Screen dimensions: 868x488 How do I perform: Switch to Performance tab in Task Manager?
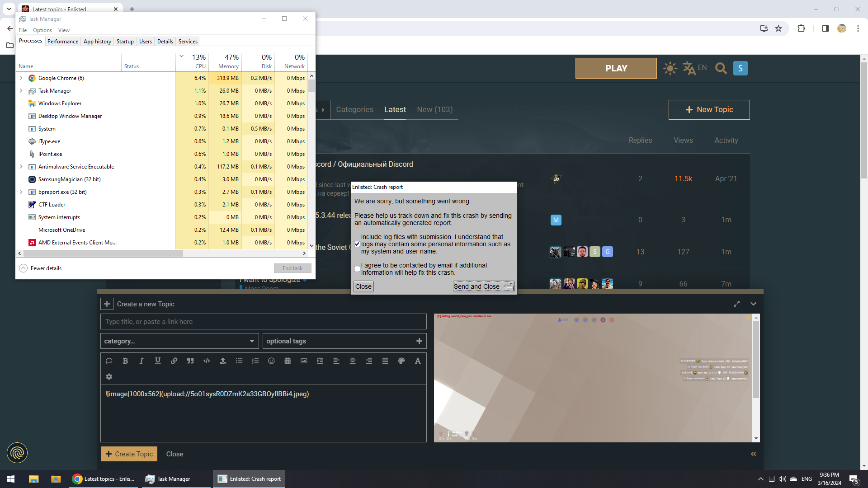[x=62, y=42]
